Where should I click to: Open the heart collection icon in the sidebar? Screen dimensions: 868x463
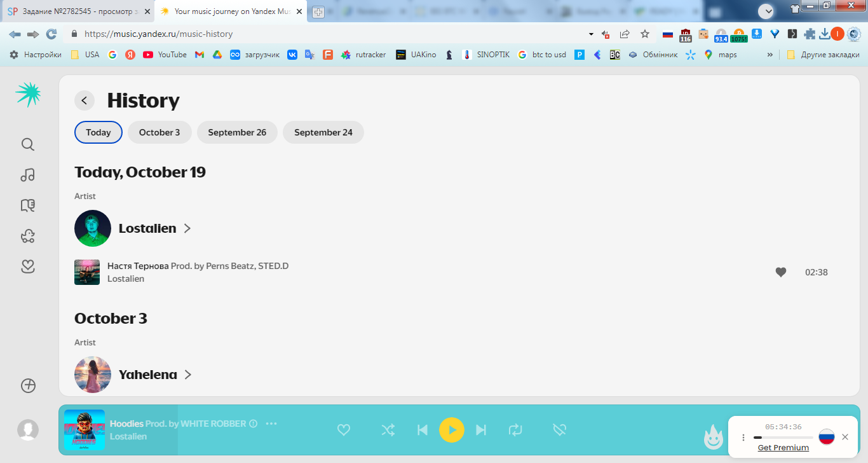tap(28, 267)
